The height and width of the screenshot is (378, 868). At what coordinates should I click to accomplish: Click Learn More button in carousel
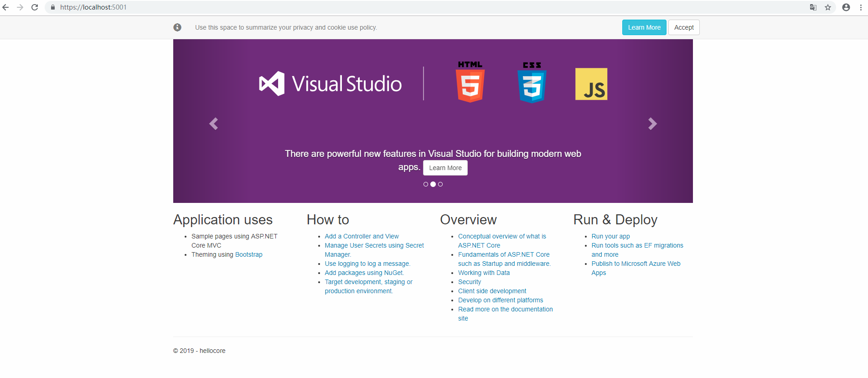[x=445, y=168]
